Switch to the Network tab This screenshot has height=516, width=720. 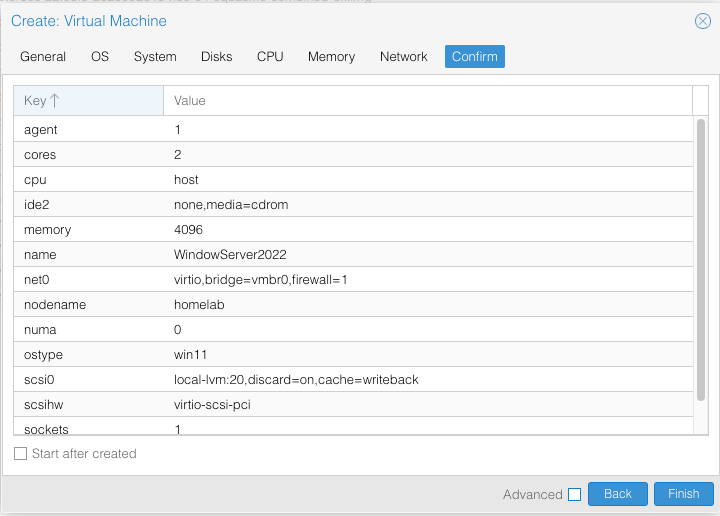click(x=403, y=56)
